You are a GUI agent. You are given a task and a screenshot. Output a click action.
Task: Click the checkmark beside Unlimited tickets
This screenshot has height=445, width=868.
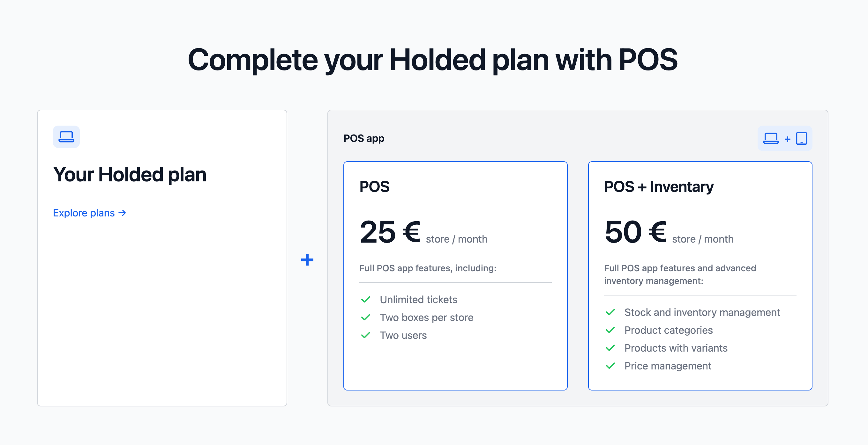pyautogui.click(x=366, y=299)
